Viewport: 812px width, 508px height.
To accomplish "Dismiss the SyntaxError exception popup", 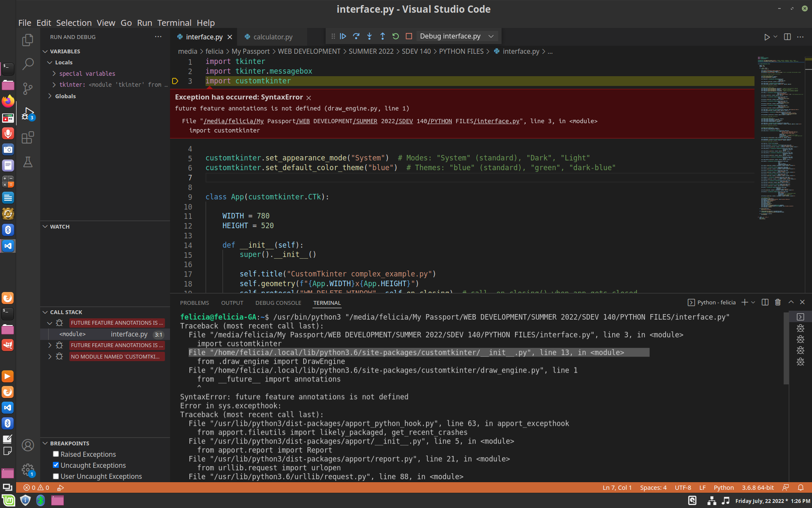I will pyautogui.click(x=309, y=97).
